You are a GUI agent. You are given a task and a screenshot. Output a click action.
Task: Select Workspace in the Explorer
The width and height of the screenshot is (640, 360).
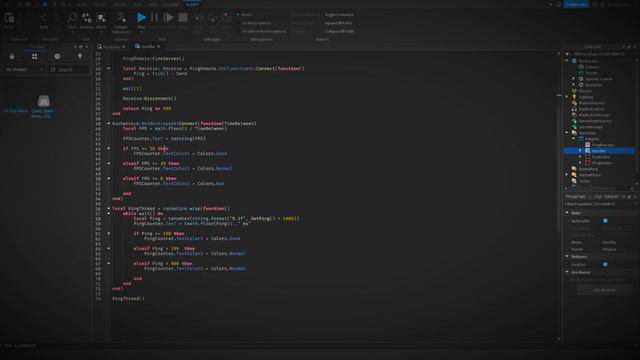point(588,61)
